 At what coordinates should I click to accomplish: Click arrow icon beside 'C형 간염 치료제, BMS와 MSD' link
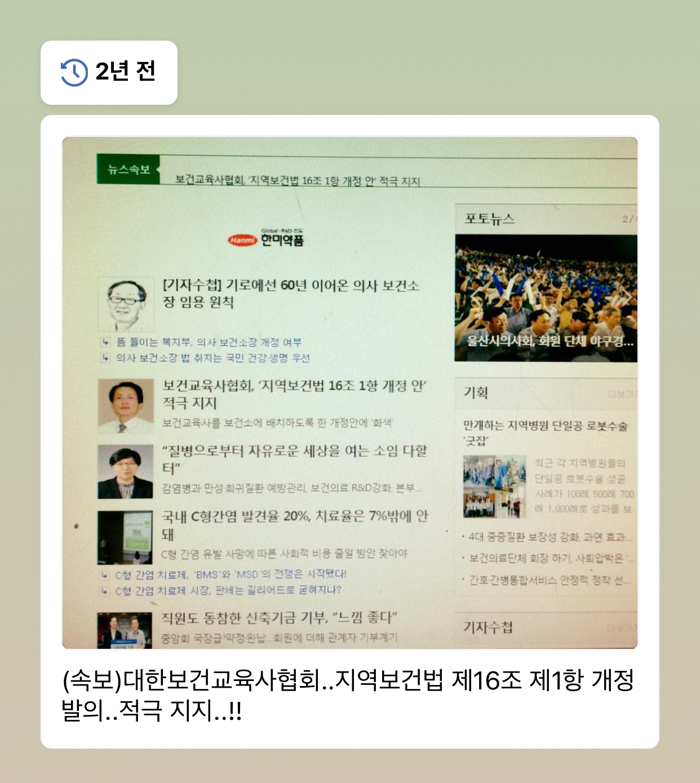(x=105, y=574)
